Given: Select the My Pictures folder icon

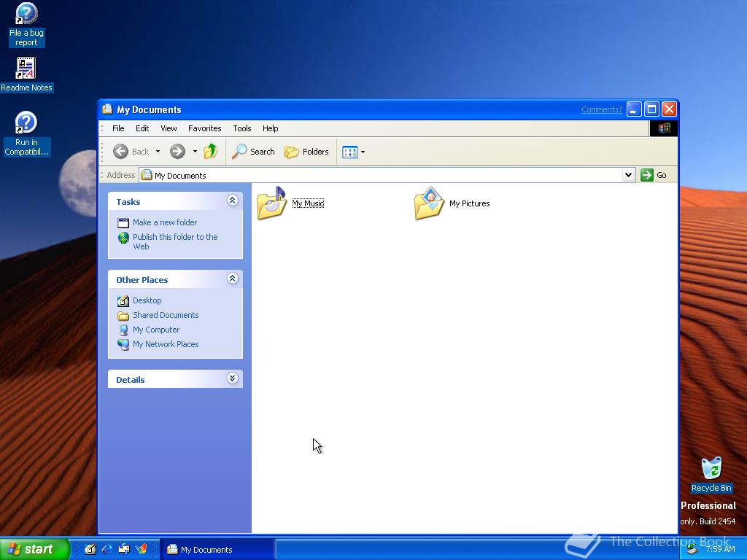Looking at the screenshot, I should click(x=429, y=203).
